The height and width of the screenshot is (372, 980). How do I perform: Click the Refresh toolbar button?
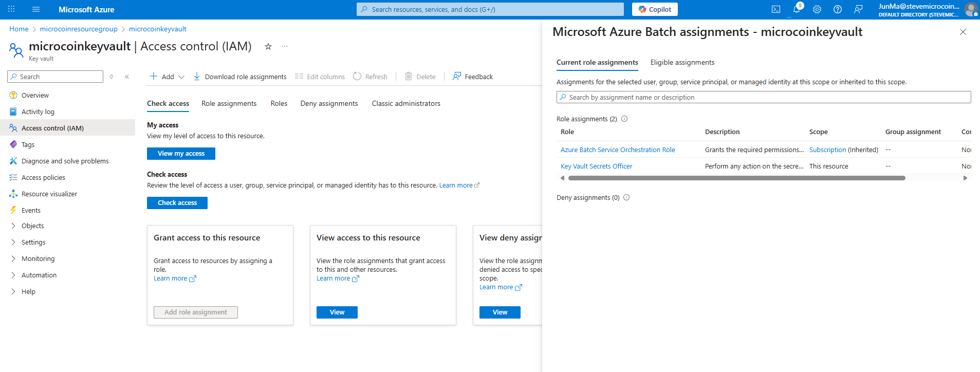(370, 77)
